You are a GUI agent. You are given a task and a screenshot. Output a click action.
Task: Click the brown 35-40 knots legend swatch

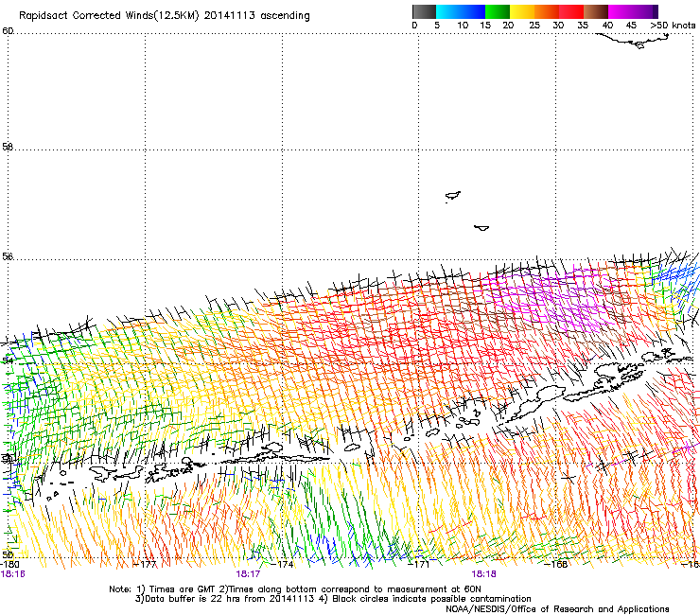(596, 11)
